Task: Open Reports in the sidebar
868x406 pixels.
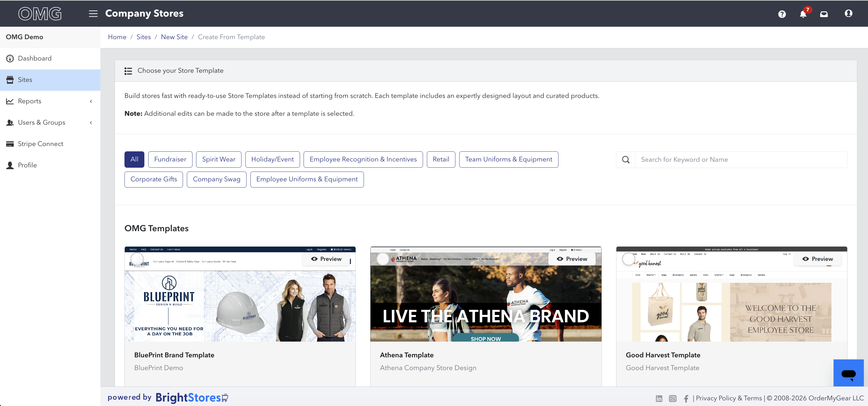Action: (x=50, y=101)
